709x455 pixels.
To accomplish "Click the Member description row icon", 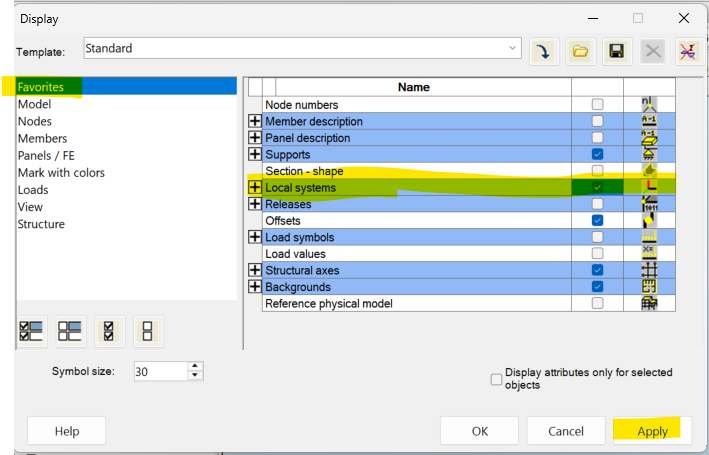I will click(x=649, y=121).
